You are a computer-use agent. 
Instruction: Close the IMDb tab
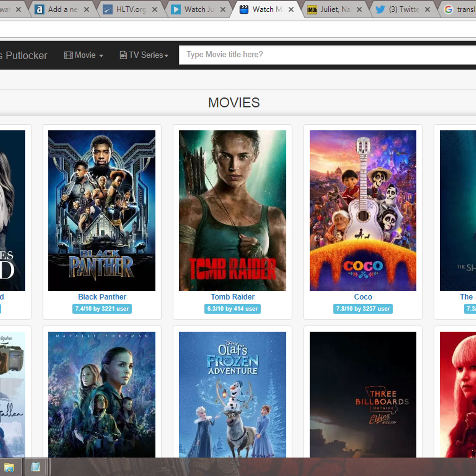click(359, 10)
